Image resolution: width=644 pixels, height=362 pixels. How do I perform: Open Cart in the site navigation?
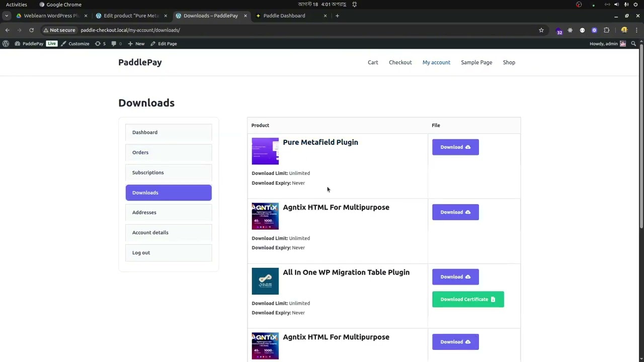(x=373, y=62)
